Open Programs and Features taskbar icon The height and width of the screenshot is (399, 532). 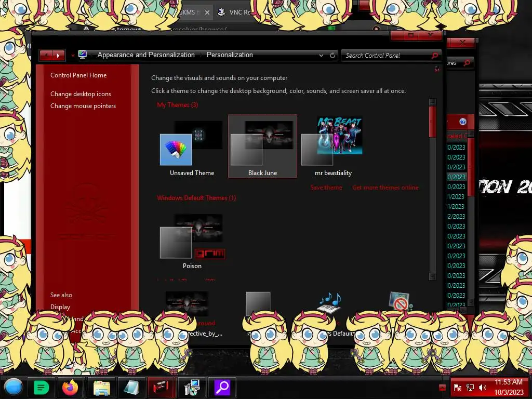click(192, 387)
